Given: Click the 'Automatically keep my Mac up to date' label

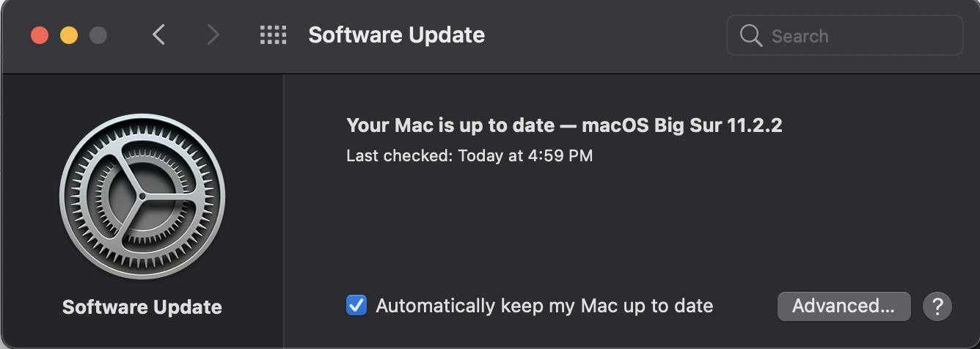Looking at the screenshot, I should [x=544, y=306].
